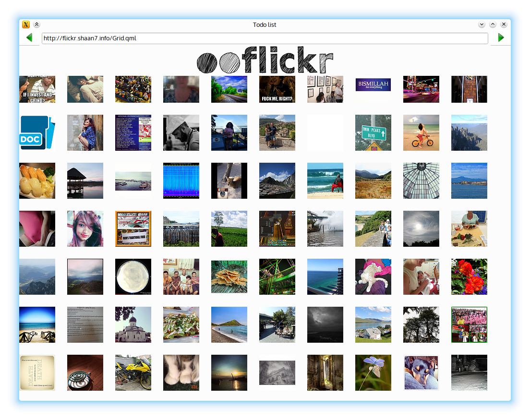Image resolution: width=530 pixels, height=420 pixels.
Task: Open the glass dome ceiling photo
Action: [421, 181]
